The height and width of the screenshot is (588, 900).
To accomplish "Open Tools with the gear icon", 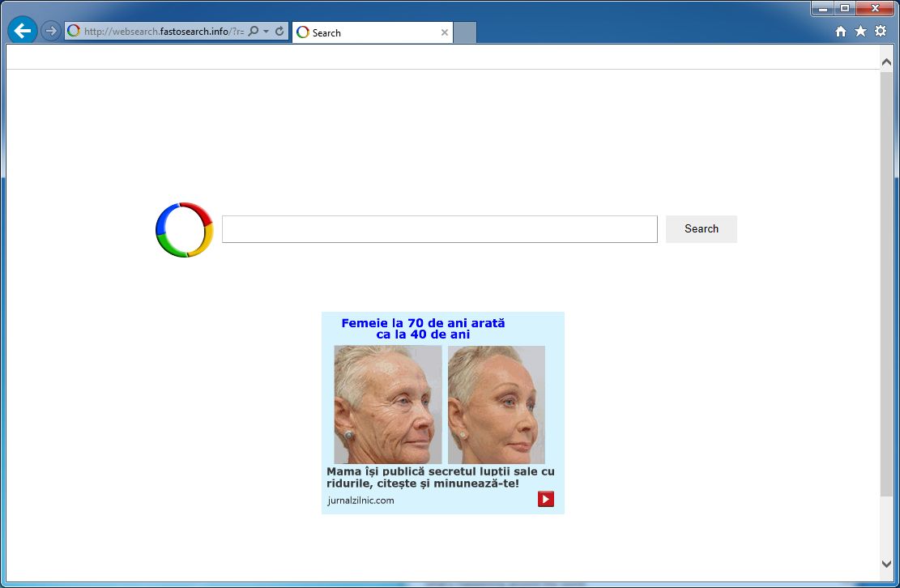I will [x=881, y=31].
